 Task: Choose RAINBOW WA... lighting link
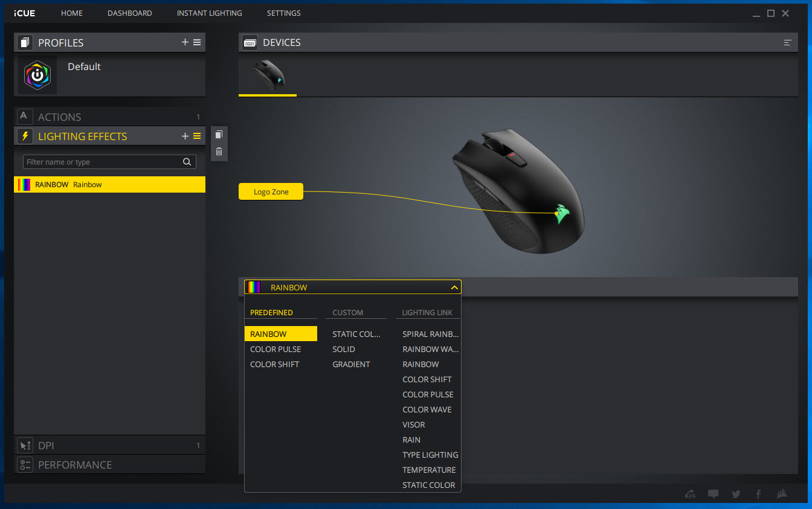tap(431, 349)
